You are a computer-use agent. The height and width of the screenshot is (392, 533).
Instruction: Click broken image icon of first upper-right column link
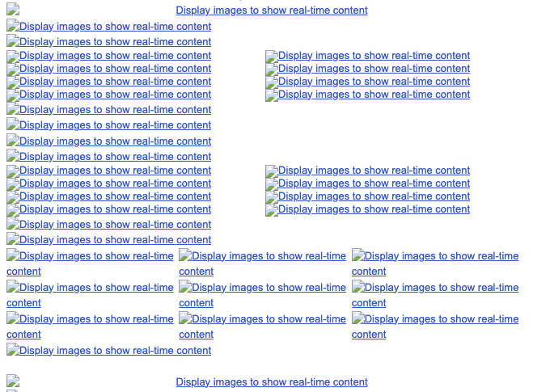(x=272, y=57)
